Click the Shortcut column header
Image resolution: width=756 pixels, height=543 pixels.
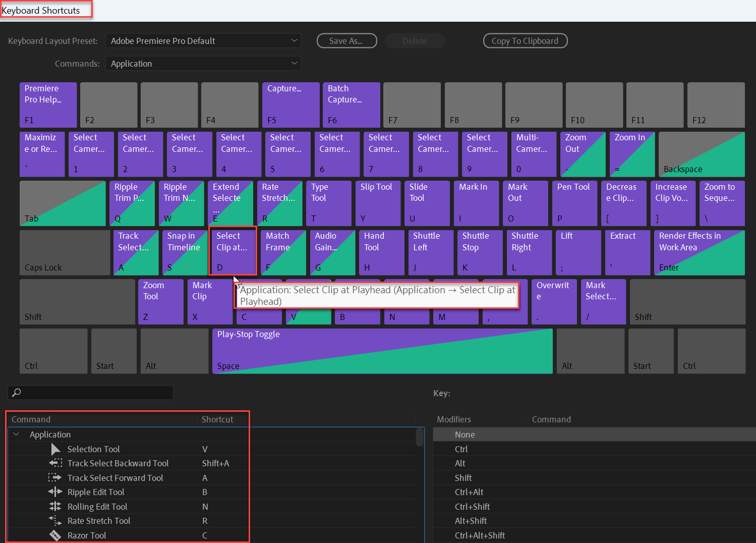tap(217, 419)
